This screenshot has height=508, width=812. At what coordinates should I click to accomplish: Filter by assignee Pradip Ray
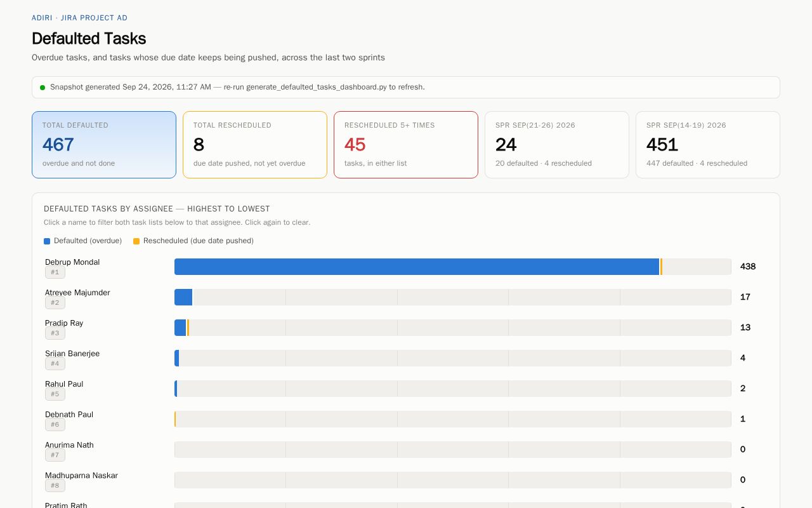pos(64,323)
